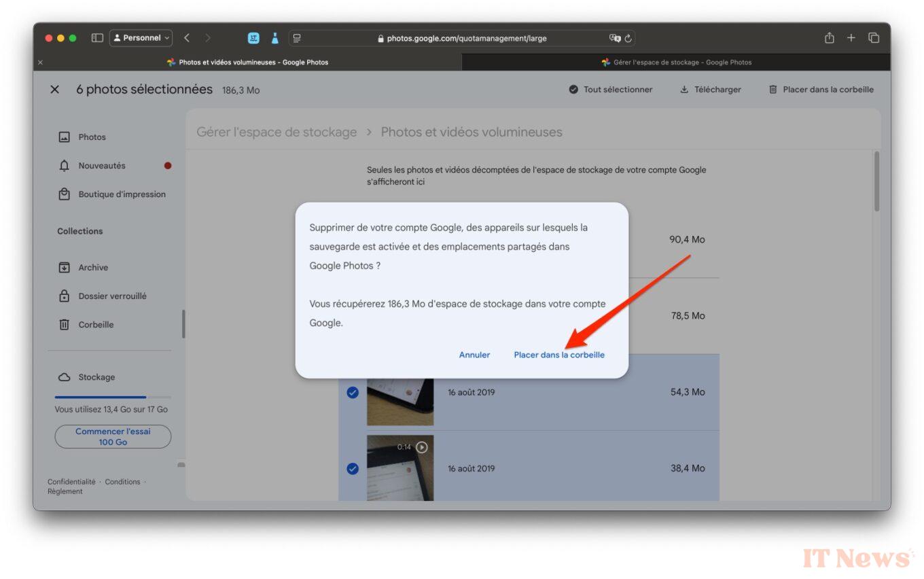The width and height of the screenshot is (924, 579).
Task: Show Safari tab overview icon
Action: point(874,38)
